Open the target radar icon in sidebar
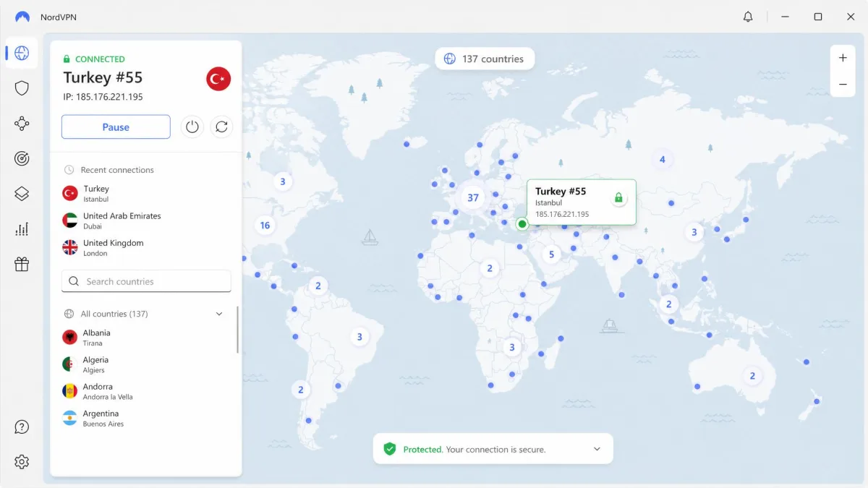 tap(22, 158)
